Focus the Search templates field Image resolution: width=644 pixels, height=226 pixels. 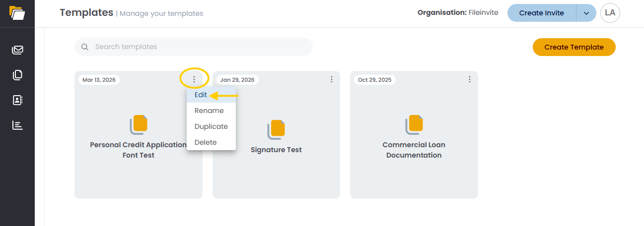(x=199, y=47)
